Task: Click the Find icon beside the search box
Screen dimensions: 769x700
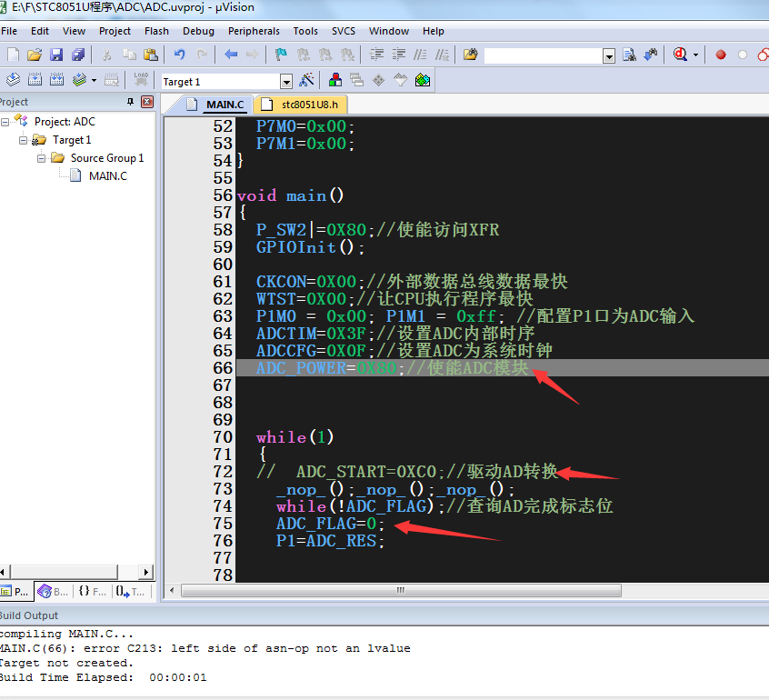Action: (629, 55)
